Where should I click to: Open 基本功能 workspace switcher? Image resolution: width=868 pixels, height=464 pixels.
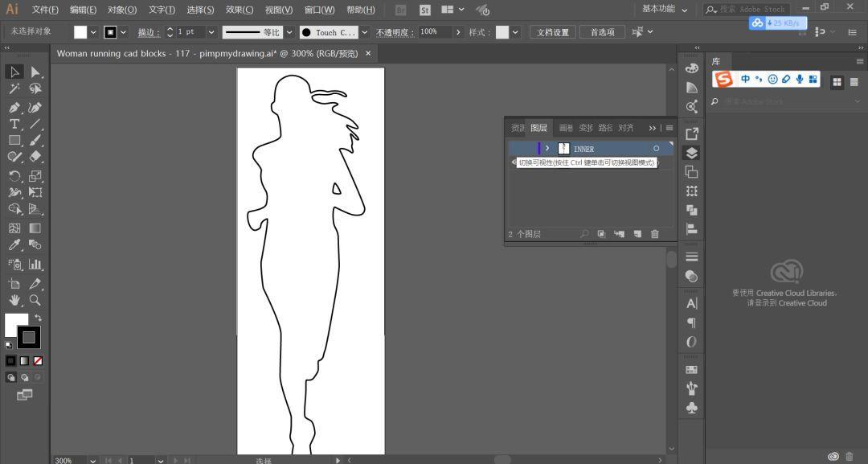click(665, 10)
